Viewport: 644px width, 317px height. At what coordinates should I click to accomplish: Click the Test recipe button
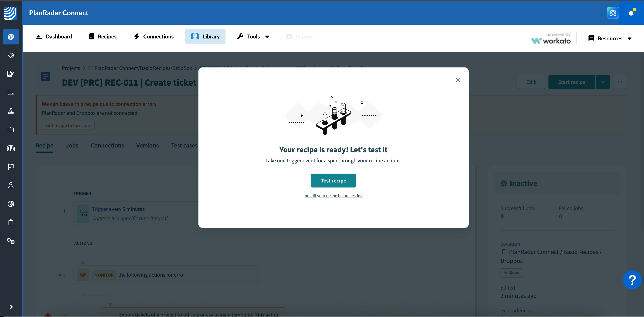[333, 180]
